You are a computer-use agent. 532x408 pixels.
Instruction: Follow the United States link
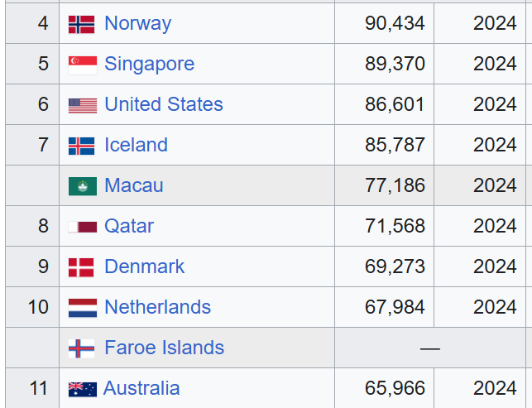click(x=164, y=104)
